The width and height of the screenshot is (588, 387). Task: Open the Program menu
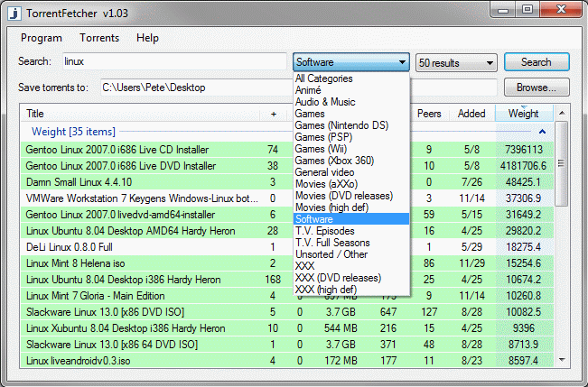tap(41, 38)
